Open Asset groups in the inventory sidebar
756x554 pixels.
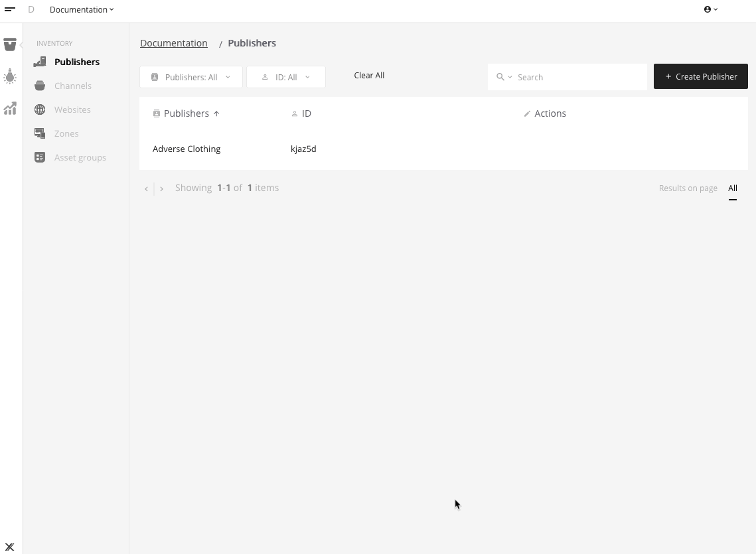(x=80, y=158)
